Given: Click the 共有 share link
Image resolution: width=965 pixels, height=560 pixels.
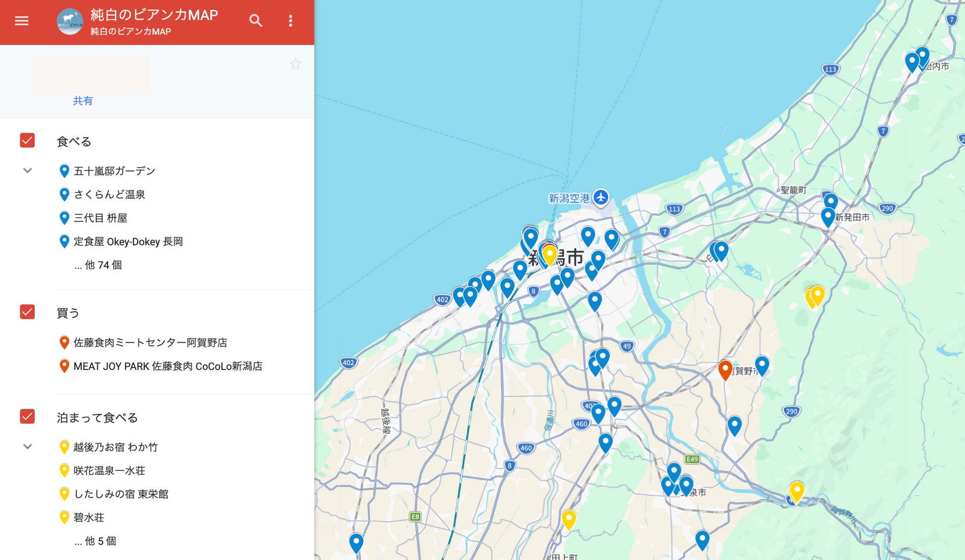Looking at the screenshot, I should click(83, 101).
